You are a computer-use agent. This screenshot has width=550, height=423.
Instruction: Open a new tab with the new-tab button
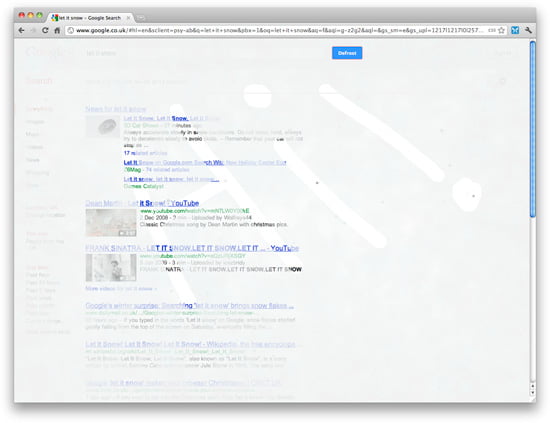(141, 18)
